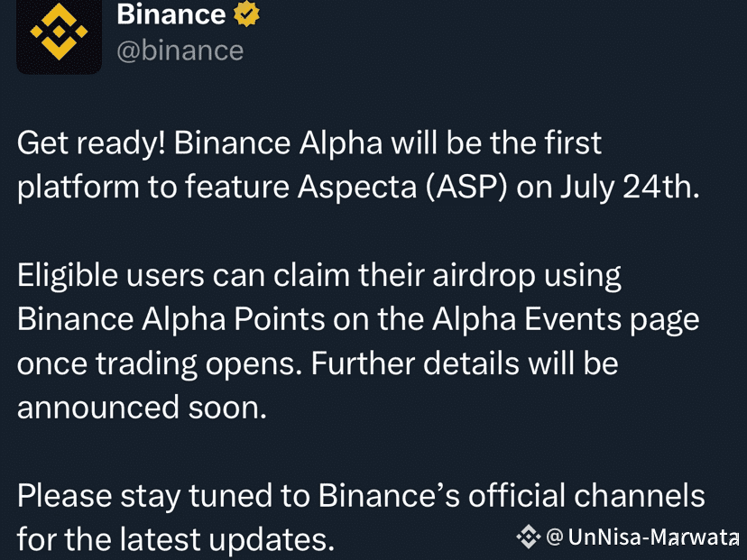
Task: Click the "announced soon." text
Action: [x=142, y=408]
